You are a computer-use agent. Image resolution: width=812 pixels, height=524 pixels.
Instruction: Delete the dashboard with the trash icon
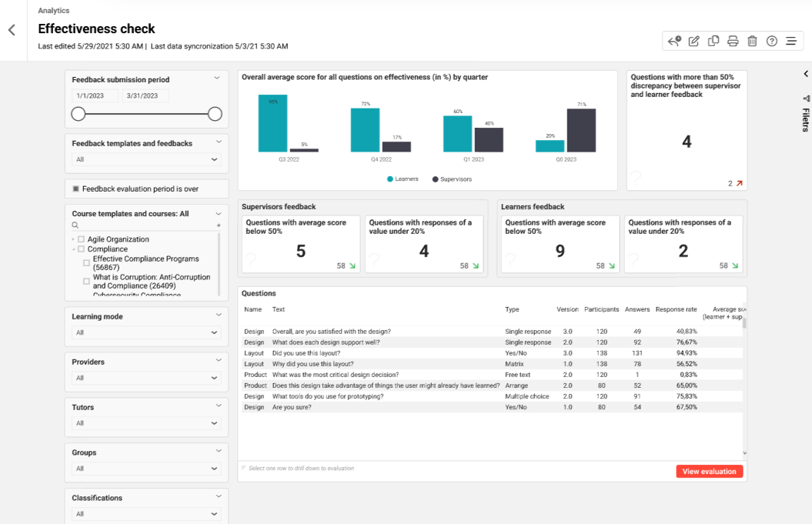click(752, 41)
